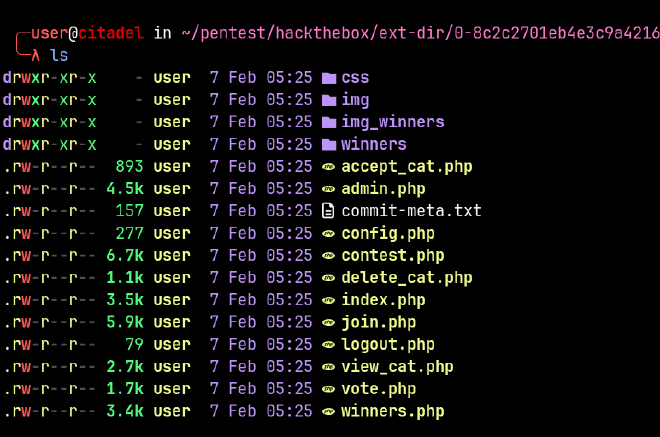
Task: Click the view_cat.php filename
Action: [x=397, y=367]
